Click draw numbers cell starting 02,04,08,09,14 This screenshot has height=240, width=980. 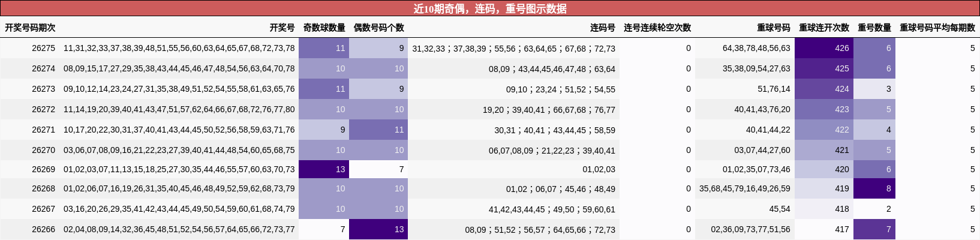pyautogui.click(x=179, y=229)
